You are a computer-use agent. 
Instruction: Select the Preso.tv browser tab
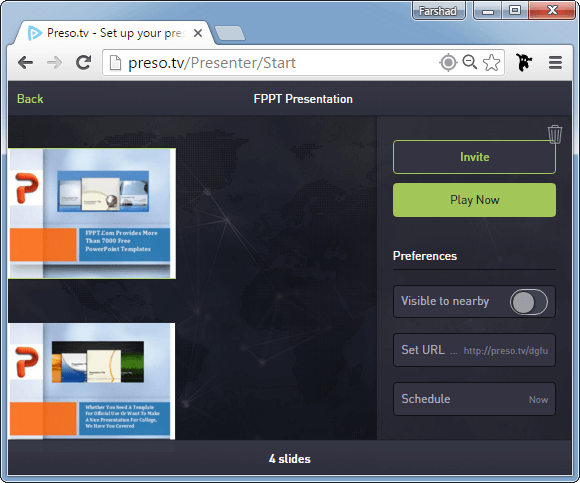pyautogui.click(x=115, y=33)
